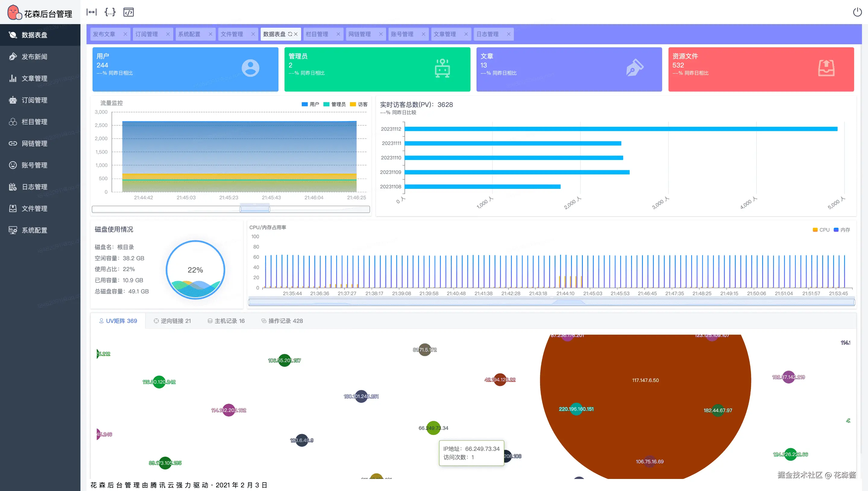Switch to 操作记录 428 tab

[282, 321]
